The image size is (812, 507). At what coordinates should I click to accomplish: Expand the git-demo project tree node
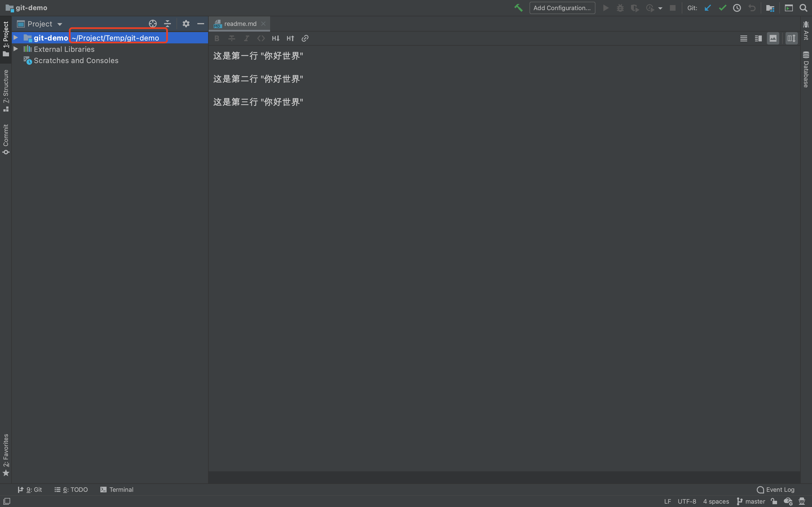point(16,37)
